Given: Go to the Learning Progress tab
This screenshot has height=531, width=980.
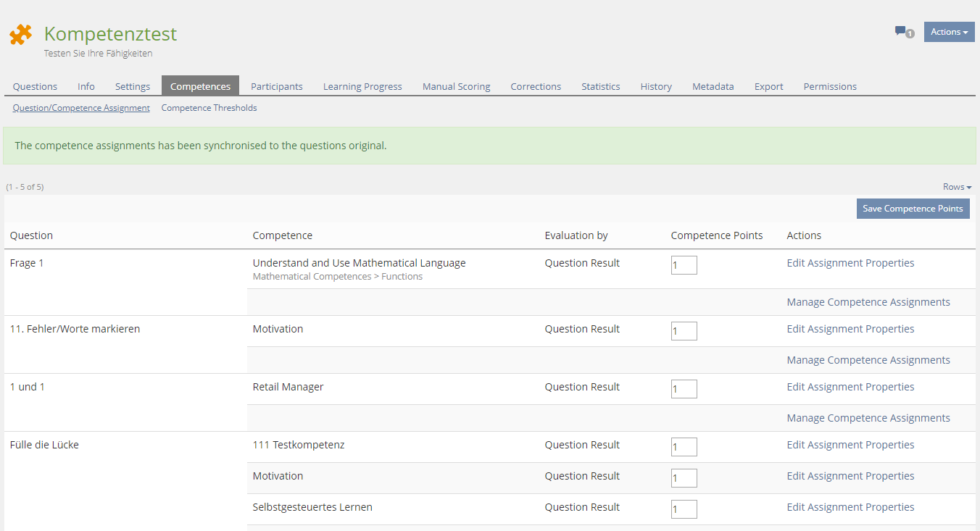Looking at the screenshot, I should tap(362, 86).
